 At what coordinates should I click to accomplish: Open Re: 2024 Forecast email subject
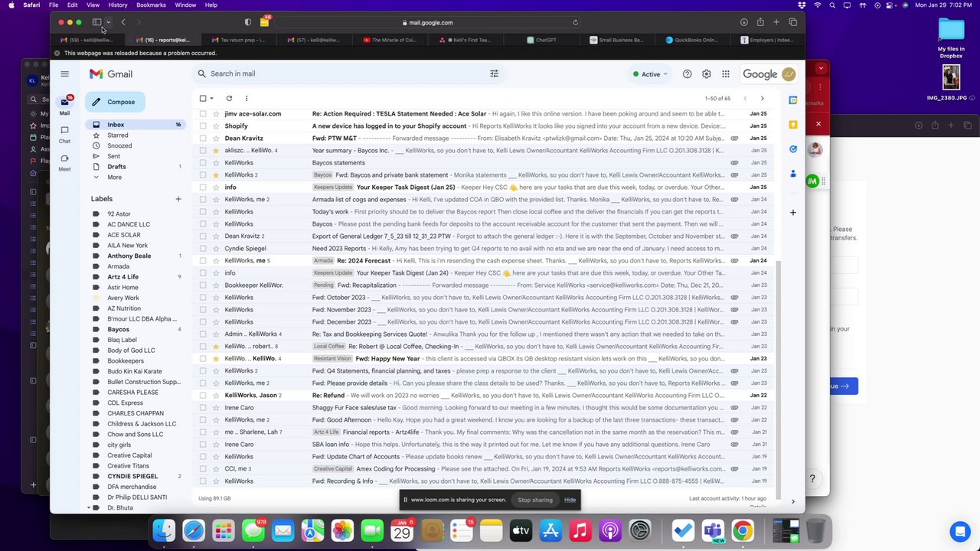click(363, 260)
